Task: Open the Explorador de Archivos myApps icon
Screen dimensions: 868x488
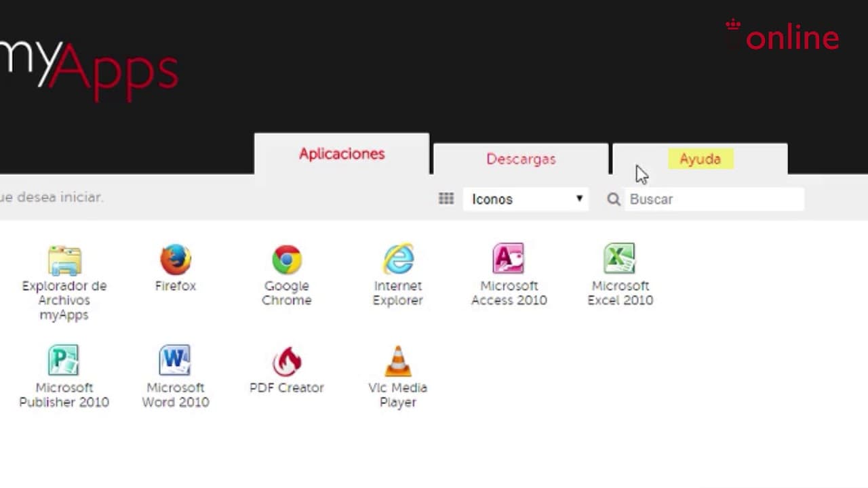Action: coord(64,260)
